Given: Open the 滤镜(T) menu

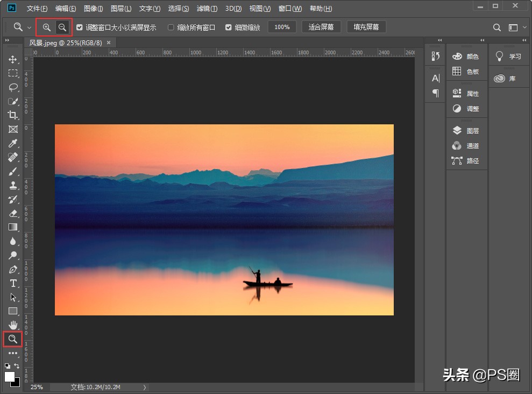Looking at the screenshot, I should pos(207,9).
